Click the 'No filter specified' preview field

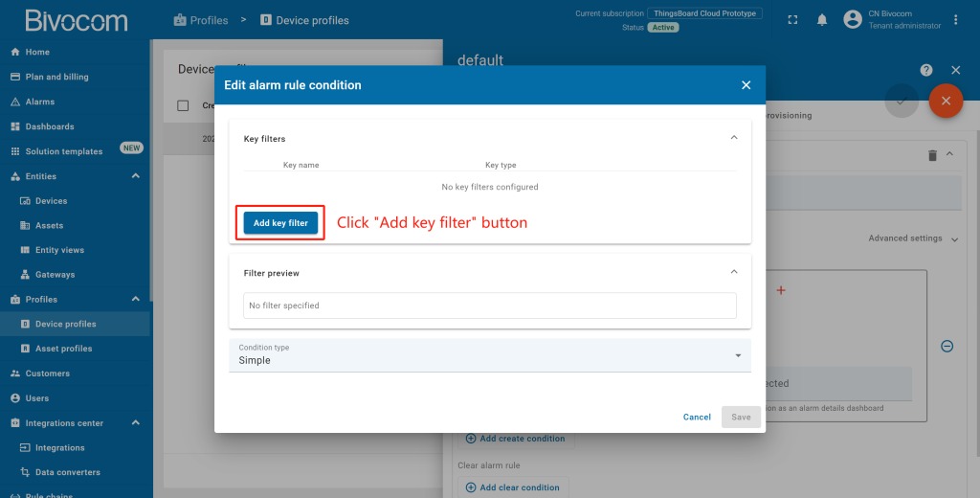coord(490,306)
